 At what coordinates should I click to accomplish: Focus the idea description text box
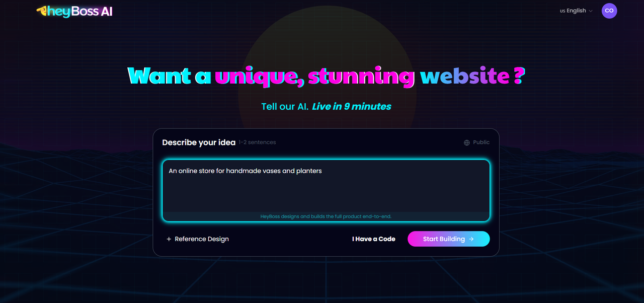click(326, 191)
